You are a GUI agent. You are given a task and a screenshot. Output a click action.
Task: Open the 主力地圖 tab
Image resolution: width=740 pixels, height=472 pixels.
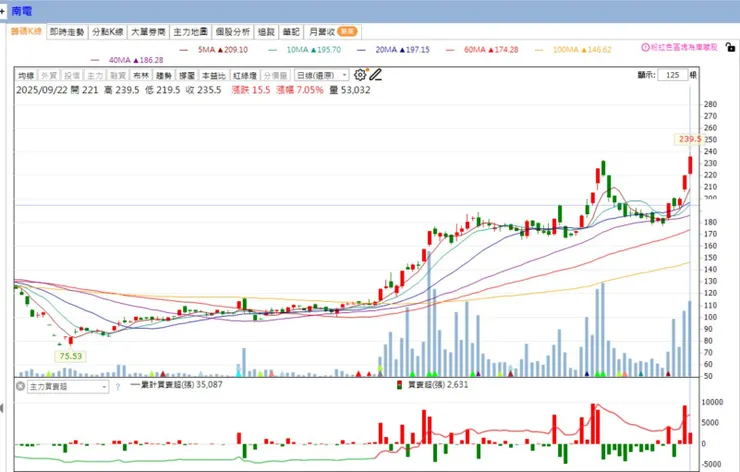click(191, 32)
